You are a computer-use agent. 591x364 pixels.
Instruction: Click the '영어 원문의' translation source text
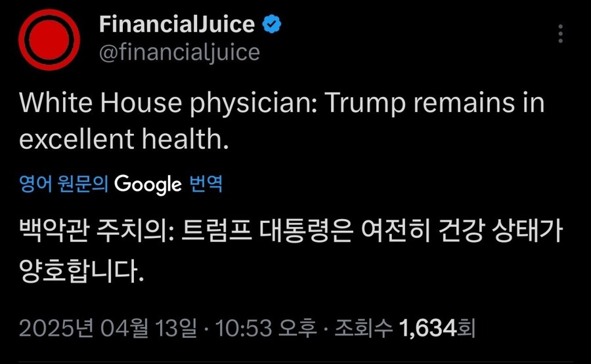(x=64, y=184)
